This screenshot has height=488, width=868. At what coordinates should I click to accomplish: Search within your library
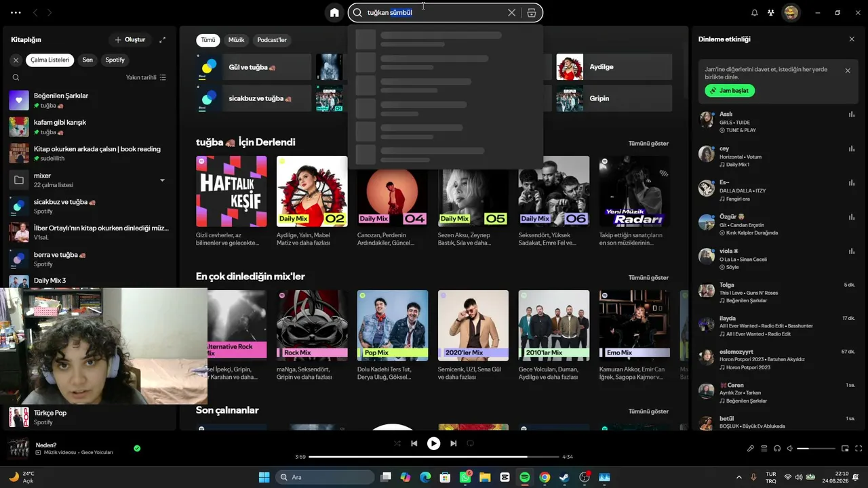pyautogui.click(x=16, y=77)
